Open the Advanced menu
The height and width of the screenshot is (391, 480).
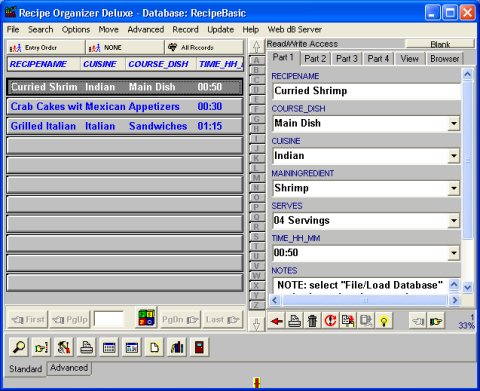[146, 30]
